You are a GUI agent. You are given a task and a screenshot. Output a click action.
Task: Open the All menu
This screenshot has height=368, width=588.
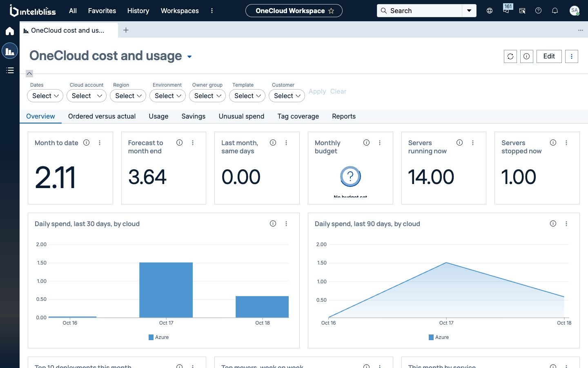pos(73,11)
